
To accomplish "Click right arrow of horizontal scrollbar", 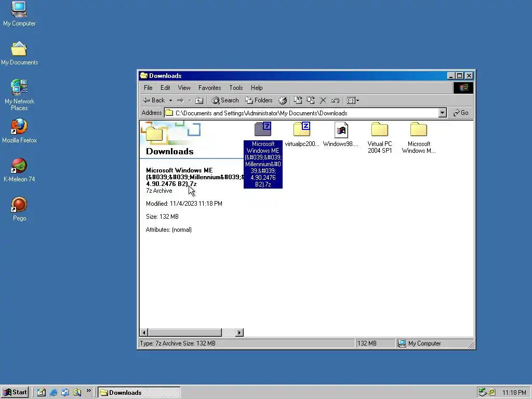I will click(x=240, y=332).
